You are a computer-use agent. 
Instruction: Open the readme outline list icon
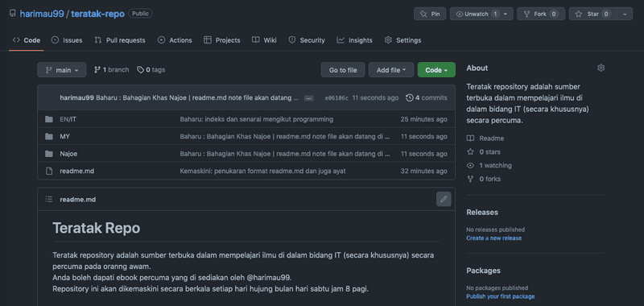[x=49, y=199]
